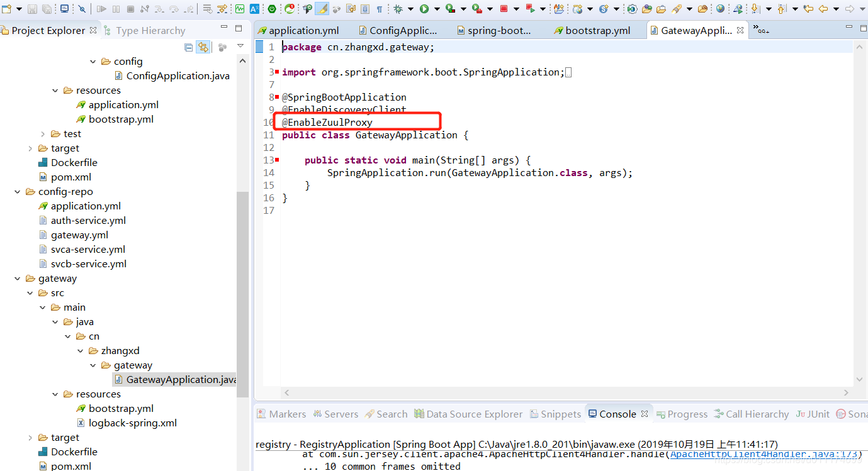Select auth-service.yml in config-repo
The width and height of the screenshot is (868, 471).
tap(82, 221)
